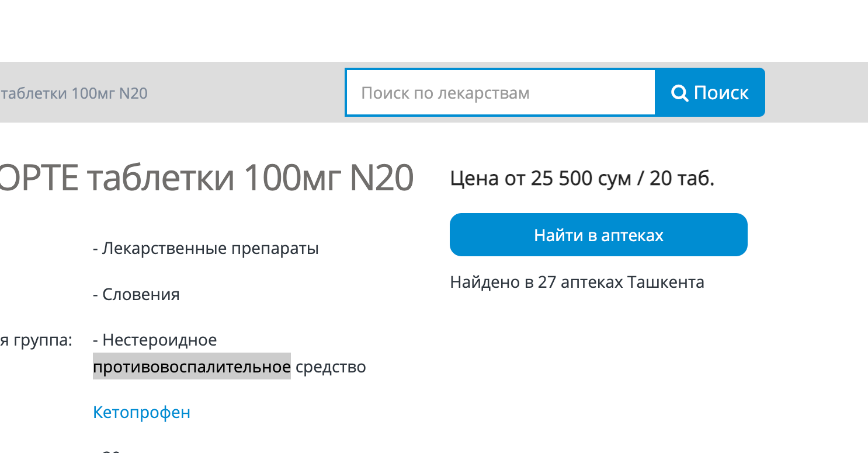This screenshot has width=868, height=453.
Task: Click the highlighted word "противовоспалительное"
Action: coord(192,367)
